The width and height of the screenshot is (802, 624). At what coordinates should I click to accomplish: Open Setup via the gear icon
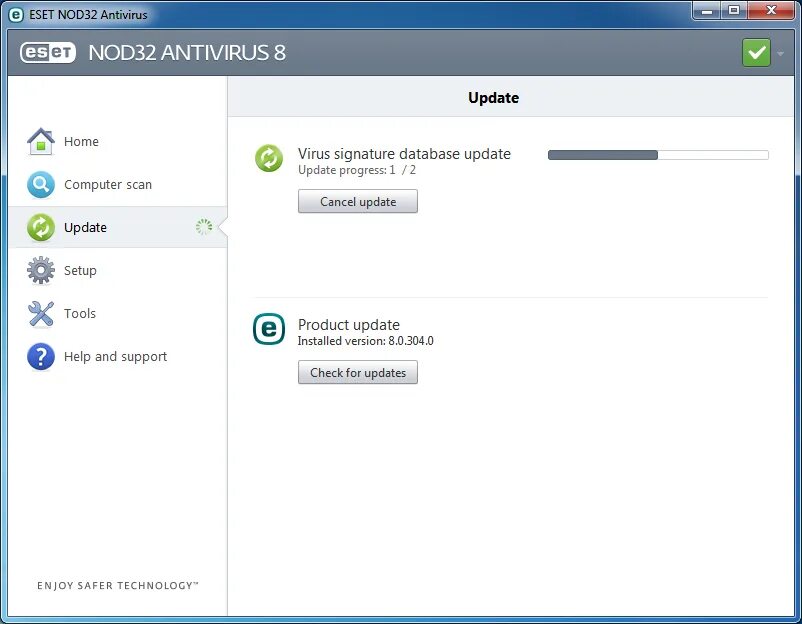40,270
